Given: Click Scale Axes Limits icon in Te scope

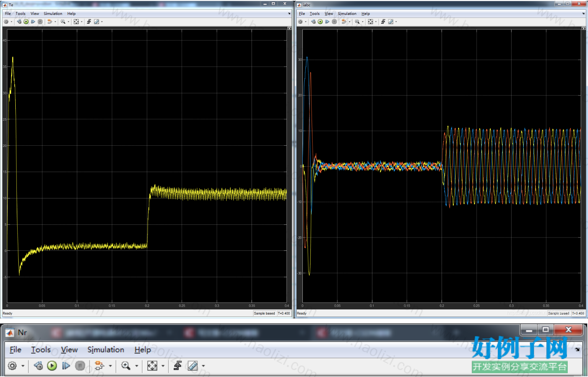Looking at the screenshot, I should (x=76, y=22).
